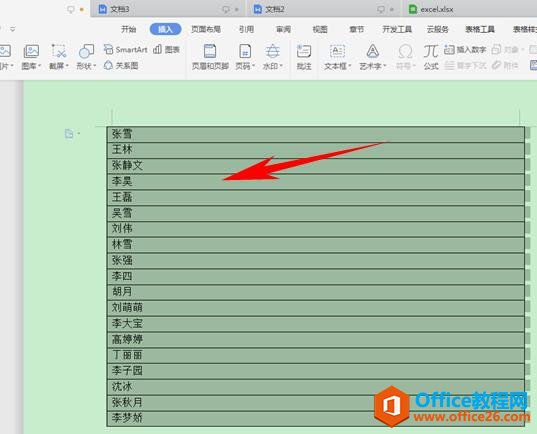Open the 章节 ribbon tab
The width and height of the screenshot is (537, 434).
pyautogui.click(x=357, y=29)
